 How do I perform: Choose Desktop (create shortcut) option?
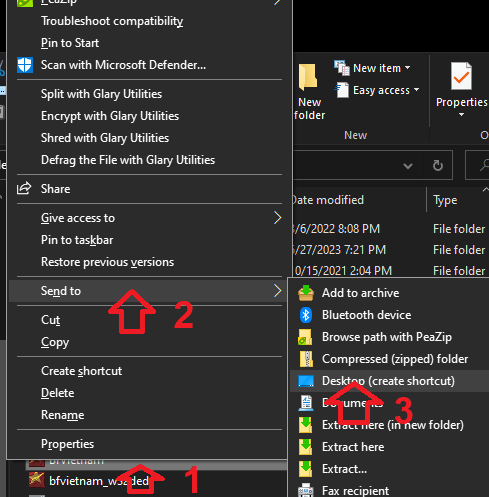[x=389, y=381]
